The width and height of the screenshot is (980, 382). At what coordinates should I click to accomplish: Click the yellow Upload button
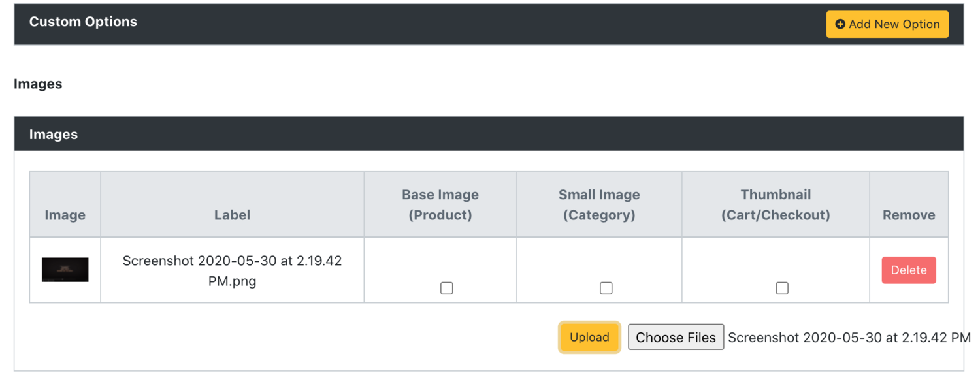pyautogui.click(x=589, y=338)
